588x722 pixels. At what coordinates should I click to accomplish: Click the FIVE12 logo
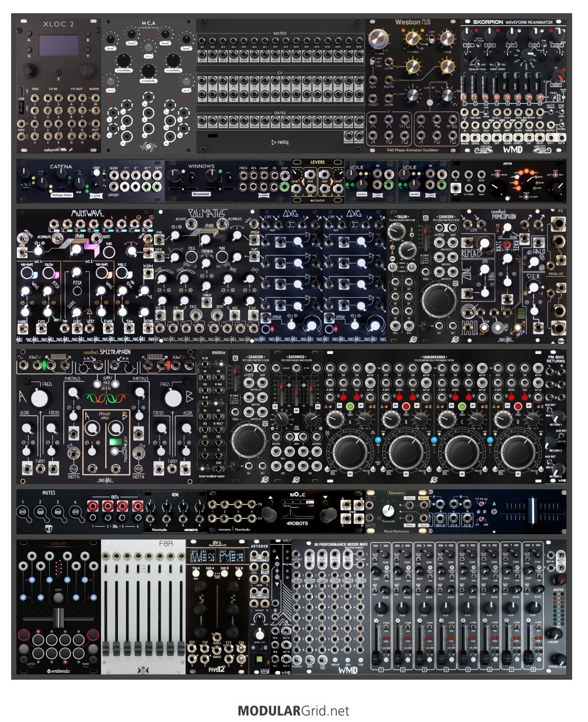pos(217,669)
